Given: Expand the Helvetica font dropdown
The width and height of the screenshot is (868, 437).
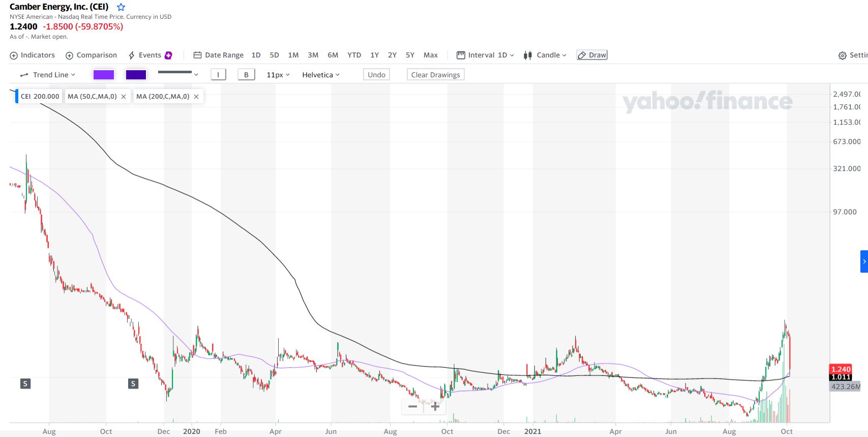Looking at the screenshot, I should click(x=321, y=75).
